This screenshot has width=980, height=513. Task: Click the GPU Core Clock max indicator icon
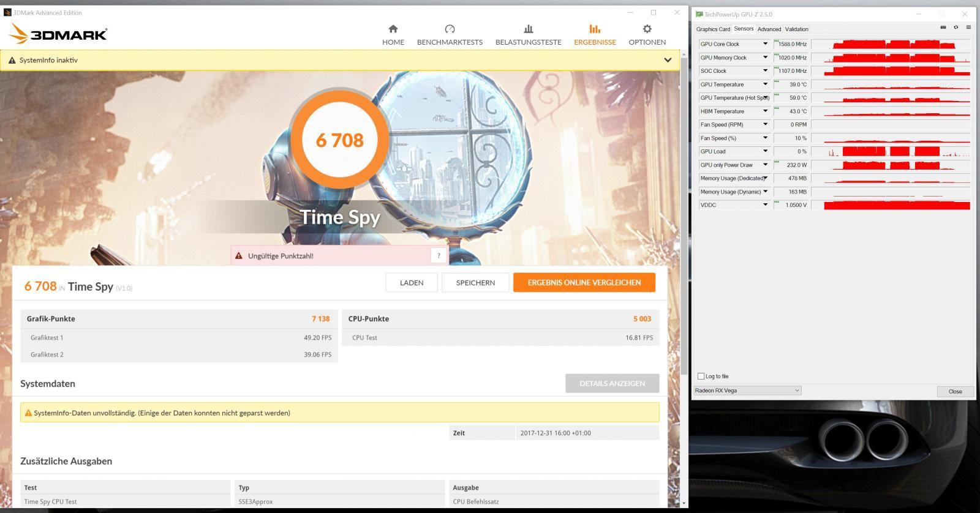[x=777, y=42]
